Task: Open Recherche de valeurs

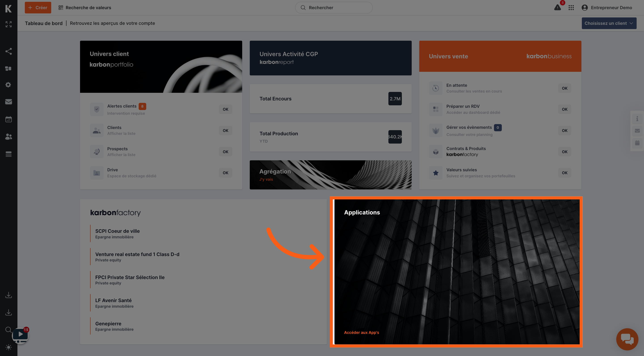Action: click(85, 8)
